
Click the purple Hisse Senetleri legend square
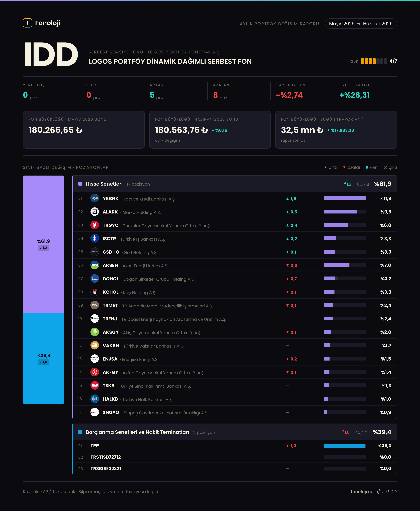point(80,184)
